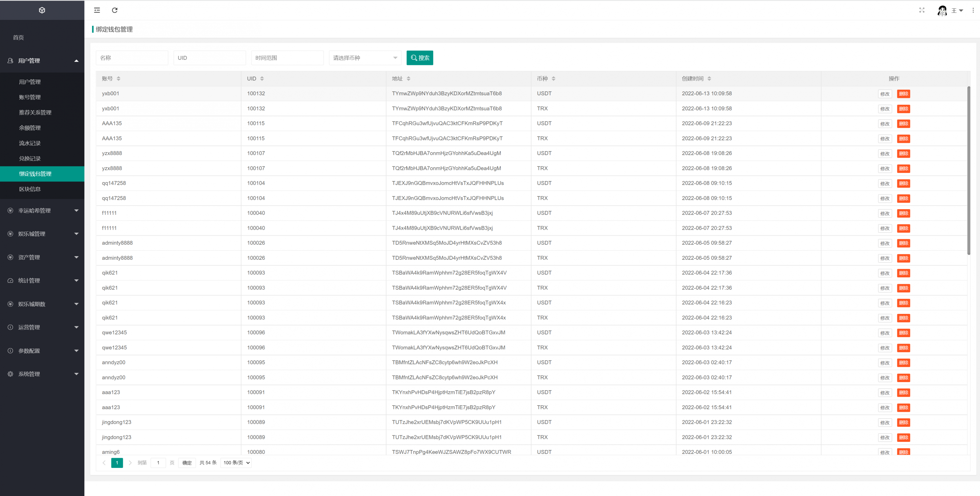Click 删除 on the first yxb001 USDT row

point(903,94)
